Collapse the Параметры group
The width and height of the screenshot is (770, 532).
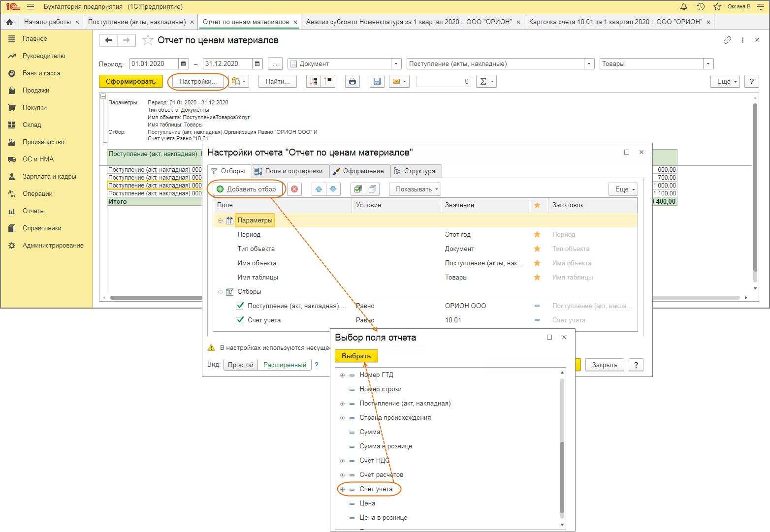tap(220, 221)
